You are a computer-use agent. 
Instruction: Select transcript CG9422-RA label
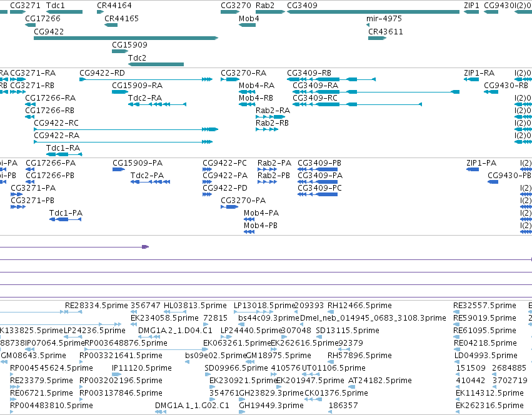coord(57,136)
